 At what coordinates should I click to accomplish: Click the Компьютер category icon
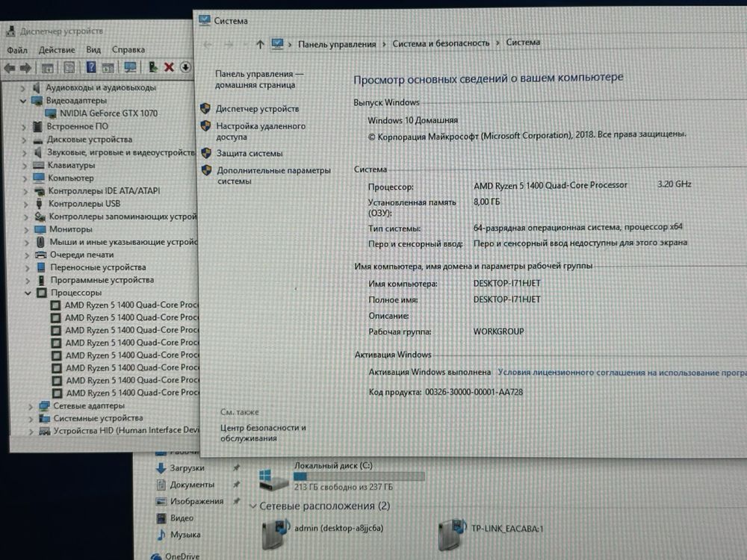click(x=39, y=178)
